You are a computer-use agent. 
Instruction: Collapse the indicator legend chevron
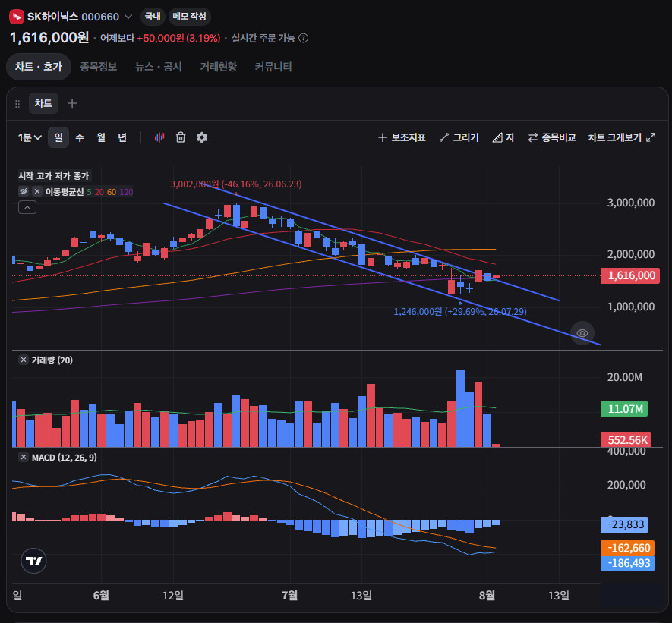27,208
